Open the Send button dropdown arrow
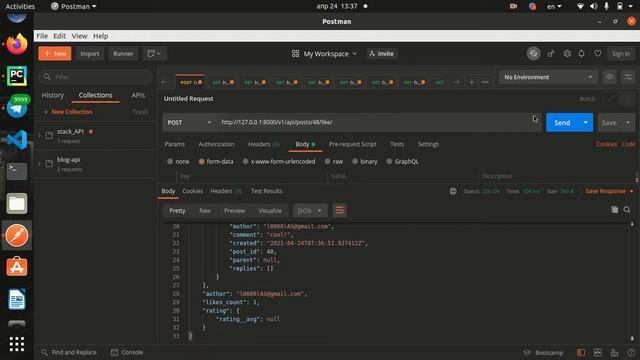This screenshot has width=640, height=360. click(586, 122)
